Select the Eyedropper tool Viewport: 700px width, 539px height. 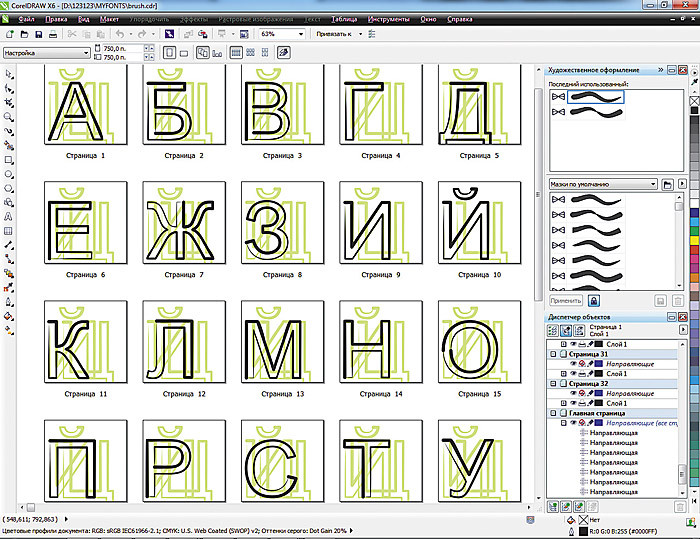pos(9,288)
